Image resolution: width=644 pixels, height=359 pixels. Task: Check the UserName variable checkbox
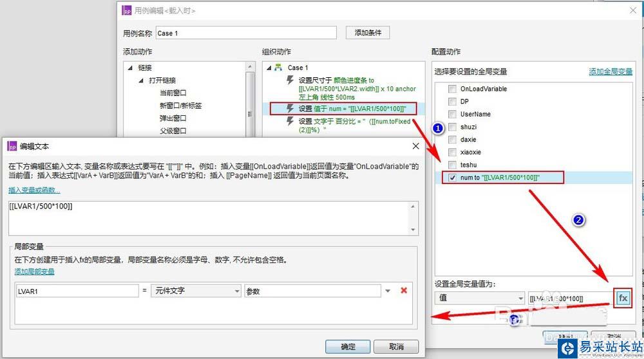tap(452, 114)
